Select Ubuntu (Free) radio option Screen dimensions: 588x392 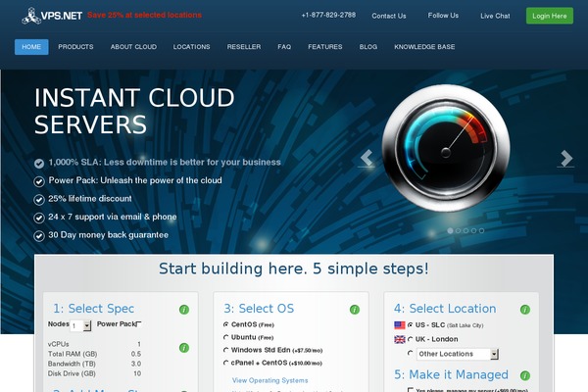tap(225, 337)
